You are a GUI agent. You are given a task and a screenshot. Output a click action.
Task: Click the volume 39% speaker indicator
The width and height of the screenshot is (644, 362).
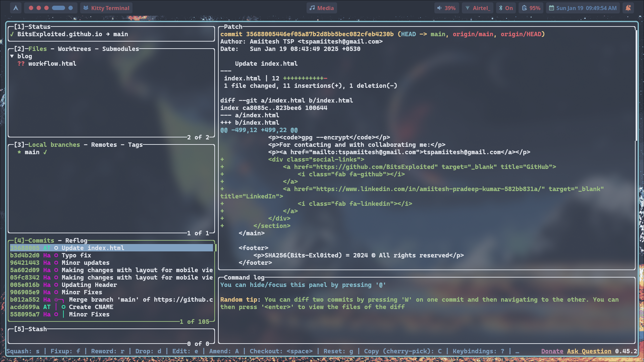pyautogui.click(x=446, y=8)
